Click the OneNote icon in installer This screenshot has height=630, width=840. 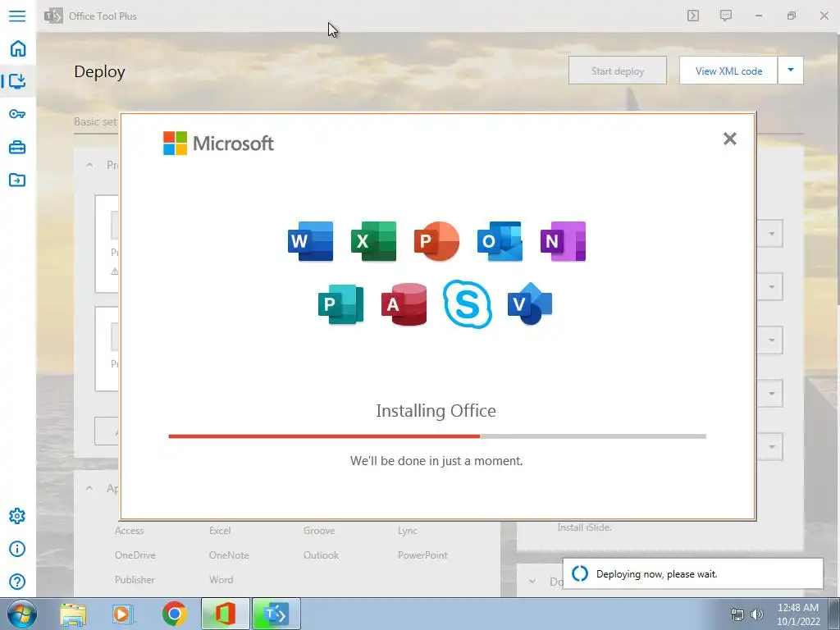[x=563, y=241]
